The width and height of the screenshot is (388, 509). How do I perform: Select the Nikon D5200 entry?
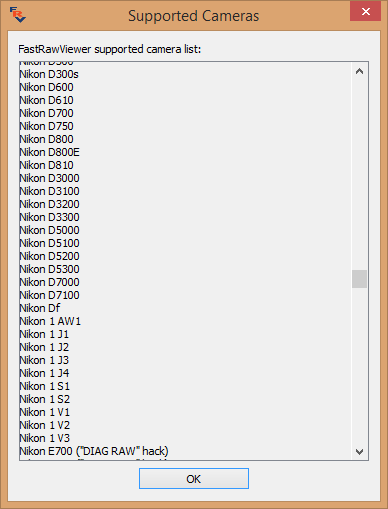point(49,256)
